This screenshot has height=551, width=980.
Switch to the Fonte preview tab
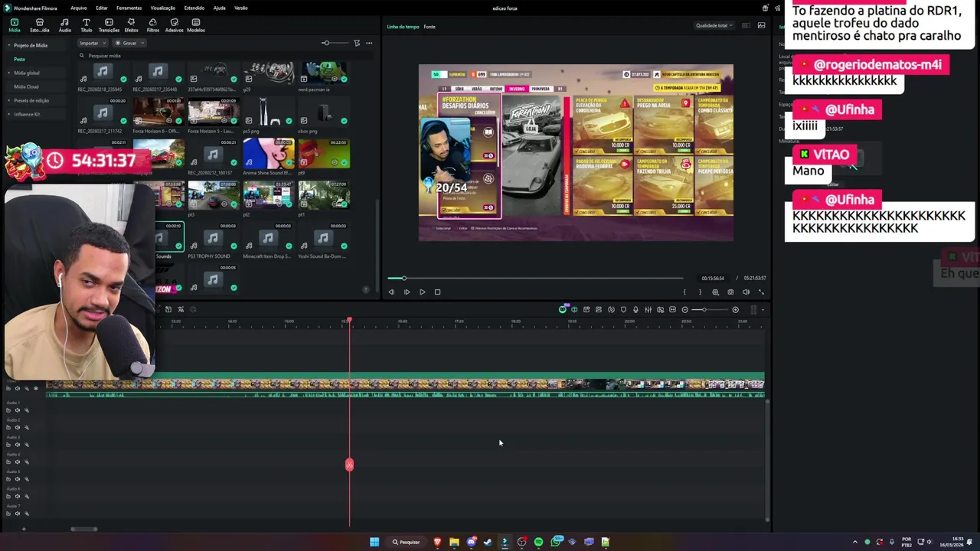click(430, 27)
